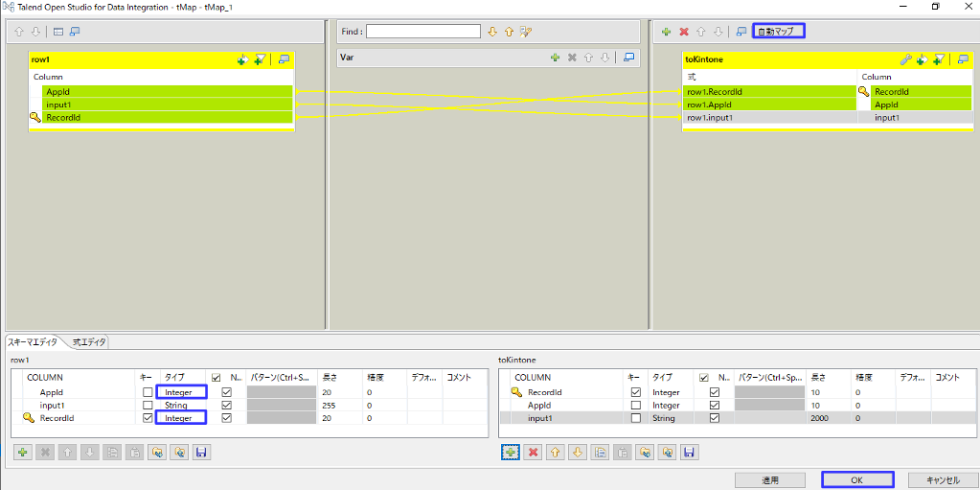Move input table down in left toolbar
Screen dimensions: 980x490
pos(35,32)
